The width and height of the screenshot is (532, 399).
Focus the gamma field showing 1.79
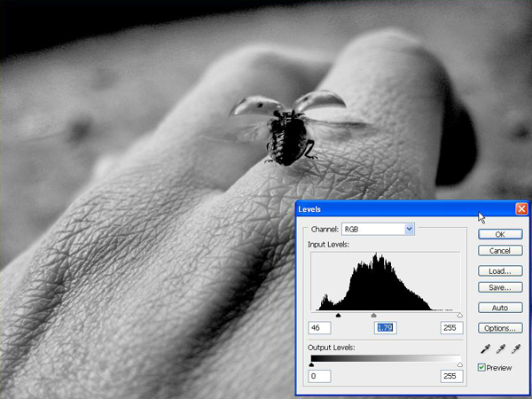point(386,328)
